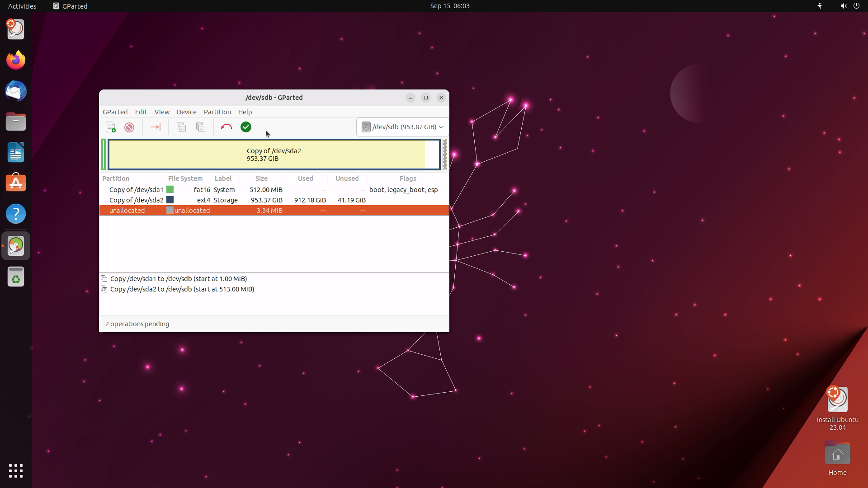This screenshot has height=488, width=868.
Task: Select the small green sda1 block in disk map
Action: pos(104,155)
